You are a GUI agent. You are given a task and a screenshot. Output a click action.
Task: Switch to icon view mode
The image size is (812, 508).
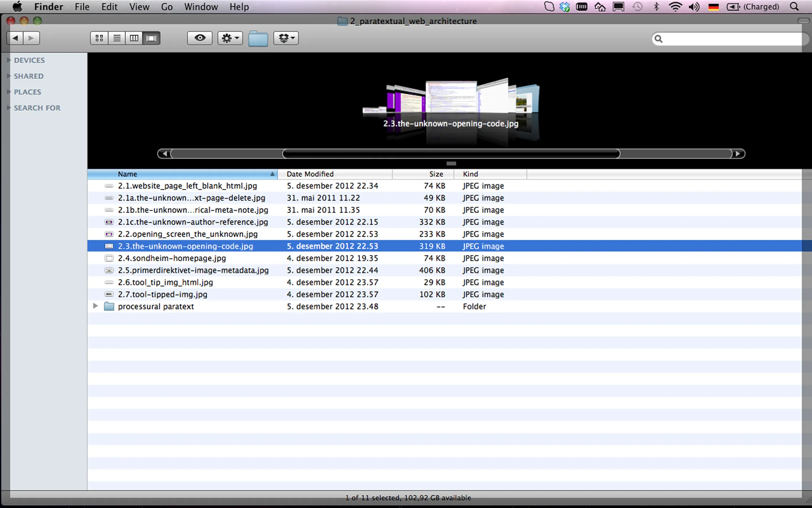99,38
